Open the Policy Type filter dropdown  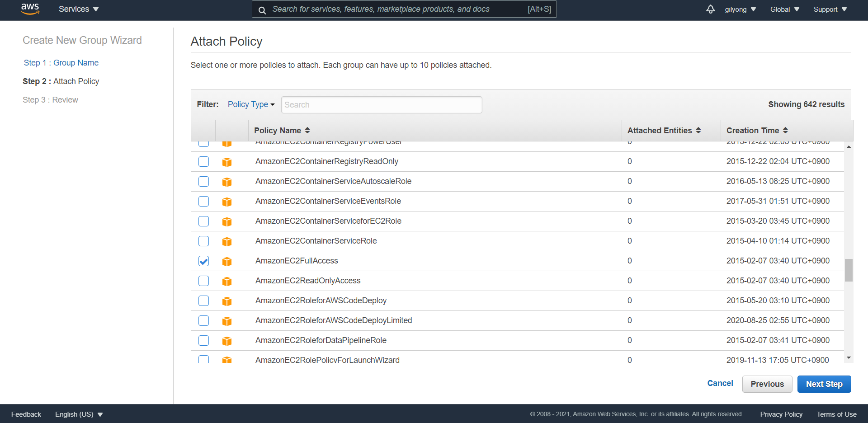(251, 104)
